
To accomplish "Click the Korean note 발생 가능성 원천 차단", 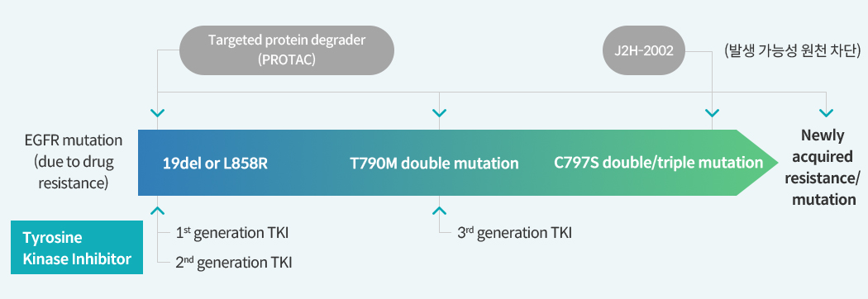I will pos(792,51).
